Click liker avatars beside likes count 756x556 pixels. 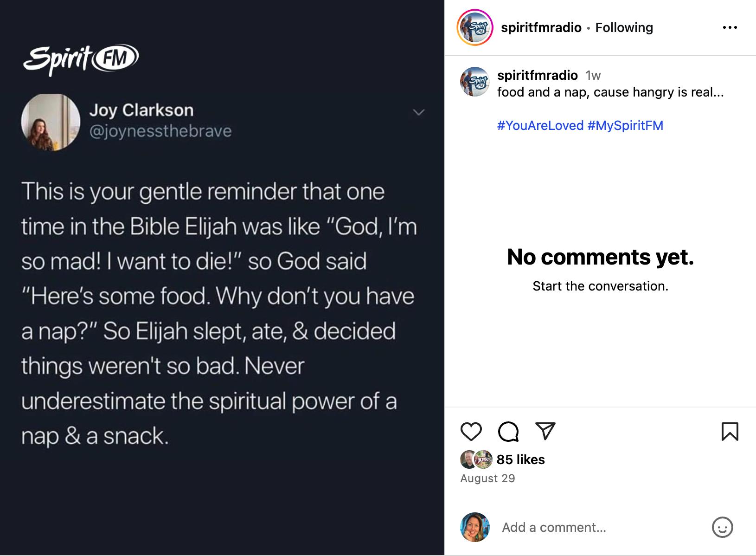point(476,459)
